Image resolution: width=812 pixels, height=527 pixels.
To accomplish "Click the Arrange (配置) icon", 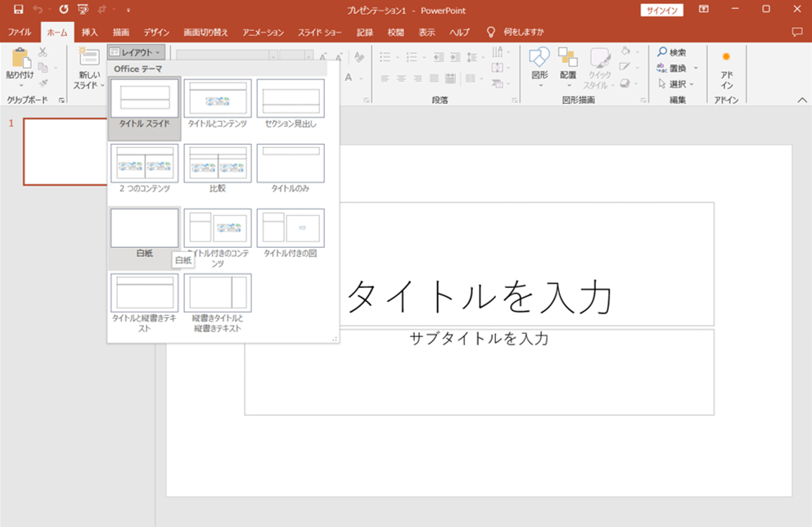I will [x=568, y=59].
